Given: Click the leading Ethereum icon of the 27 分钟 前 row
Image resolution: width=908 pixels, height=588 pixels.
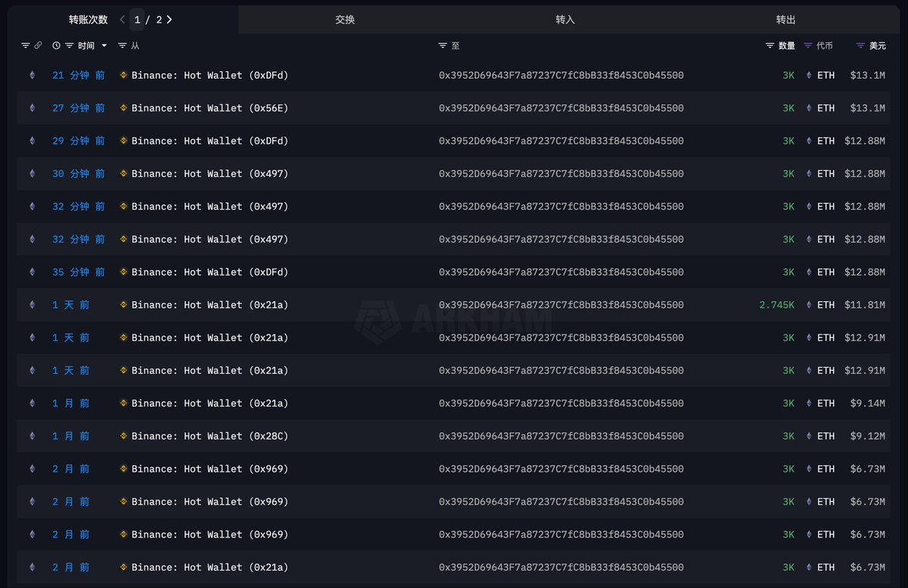Looking at the screenshot, I should tap(32, 108).
